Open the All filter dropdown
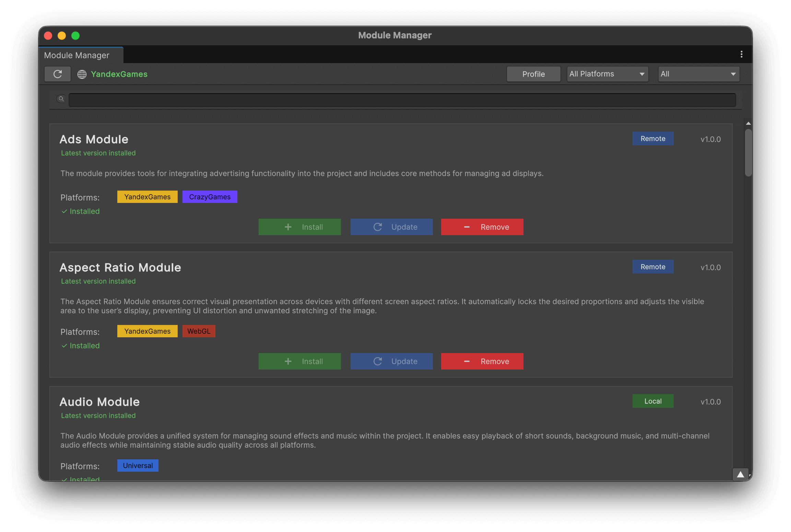 coord(698,74)
